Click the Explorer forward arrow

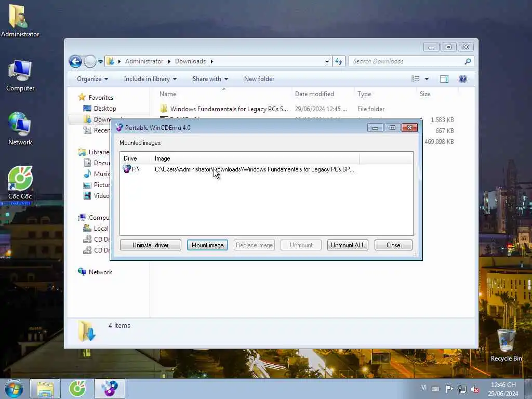click(x=90, y=61)
